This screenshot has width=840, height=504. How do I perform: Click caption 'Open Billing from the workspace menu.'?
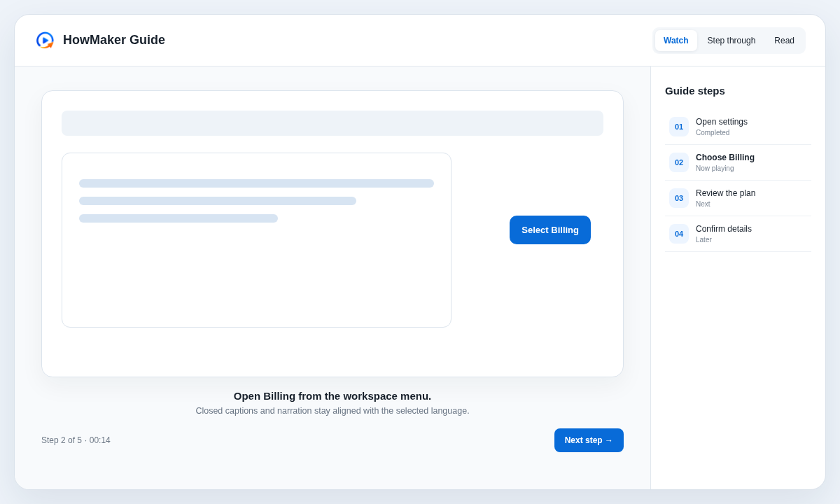pyautogui.click(x=332, y=396)
